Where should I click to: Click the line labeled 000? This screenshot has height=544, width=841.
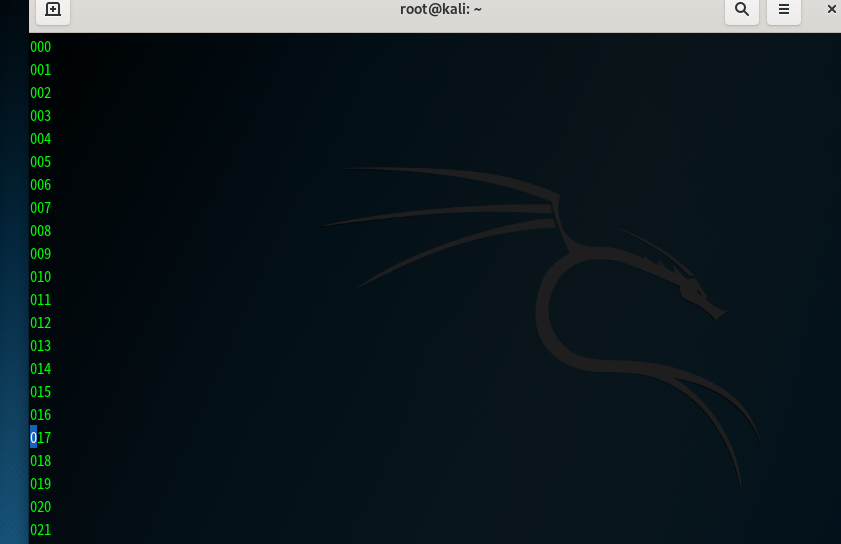(x=41, y=47)
